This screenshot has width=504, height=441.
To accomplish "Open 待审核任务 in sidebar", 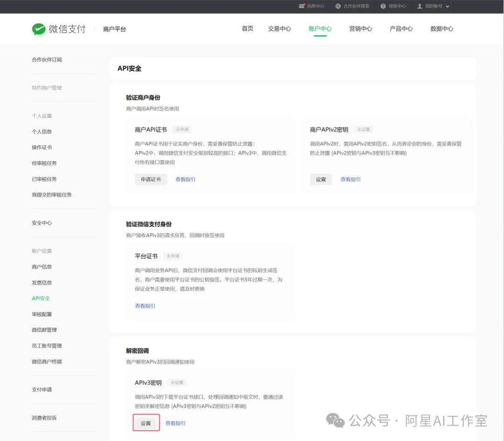I will click(x=44, y=163).
